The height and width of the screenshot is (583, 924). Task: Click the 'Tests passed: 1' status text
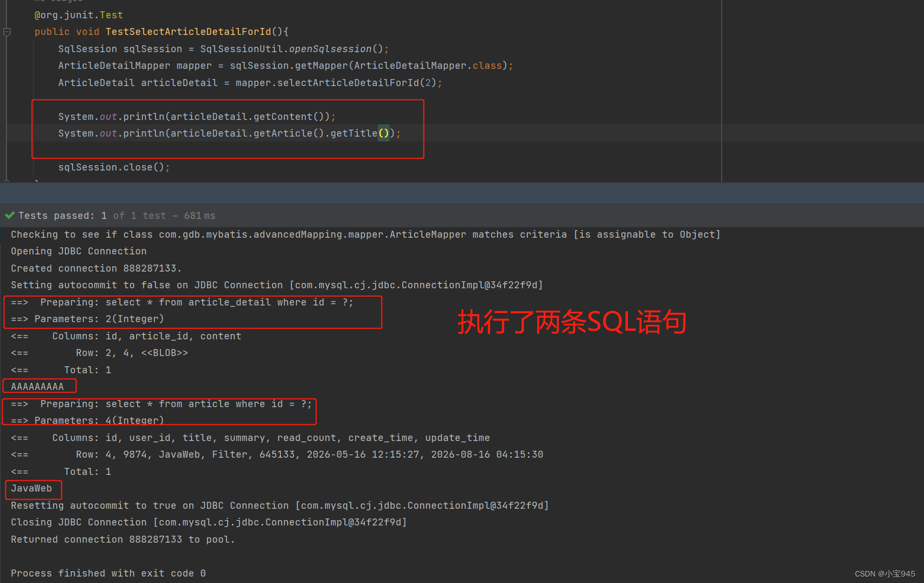62,216
